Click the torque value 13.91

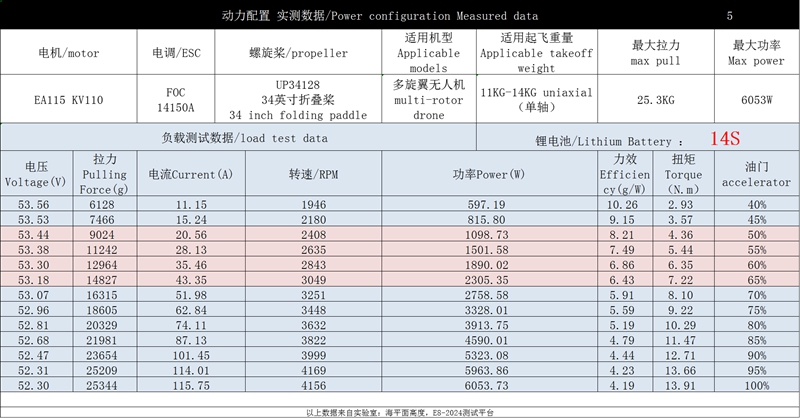tap(680, 385)
